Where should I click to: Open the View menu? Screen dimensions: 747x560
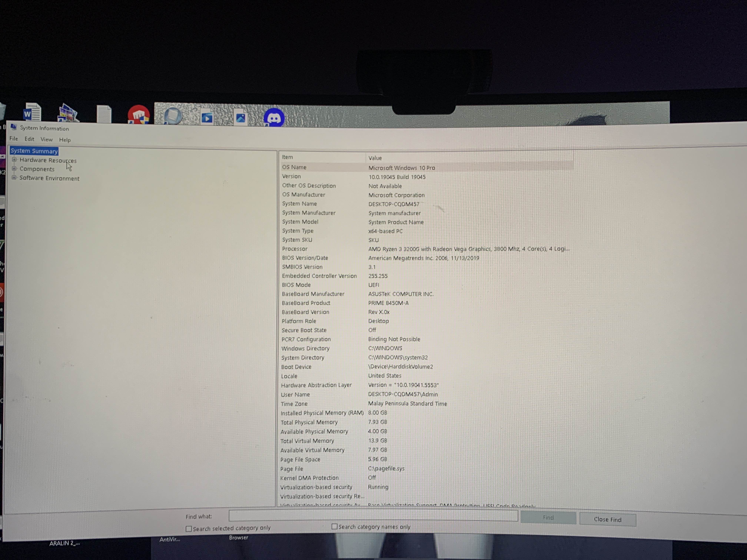(47, 139)
